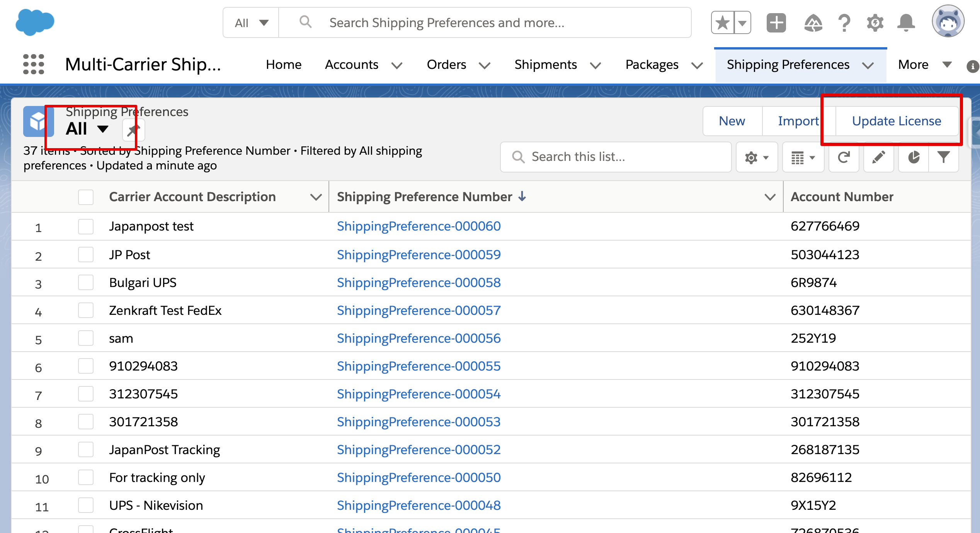980x533 pixels.
Task: Open the More tabs dropdown
Action: point(925,65)
